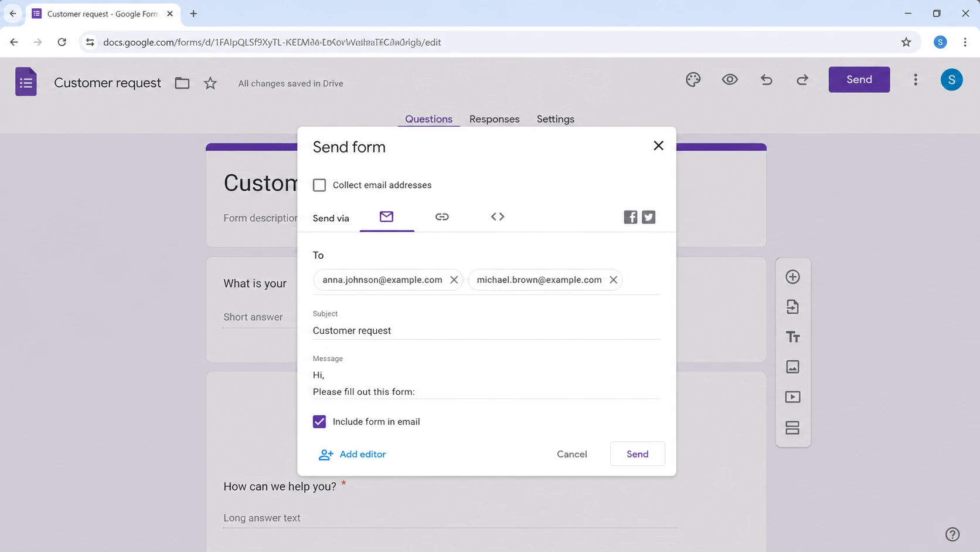The width and height of the screenshot is (980, 552).
Task: Check Collect email addresses box
Action: tap(319, 185)
